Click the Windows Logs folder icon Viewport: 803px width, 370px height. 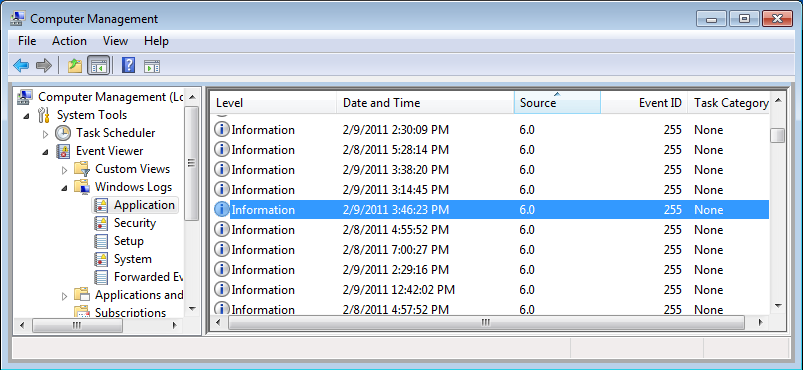[x=82, y=187]
